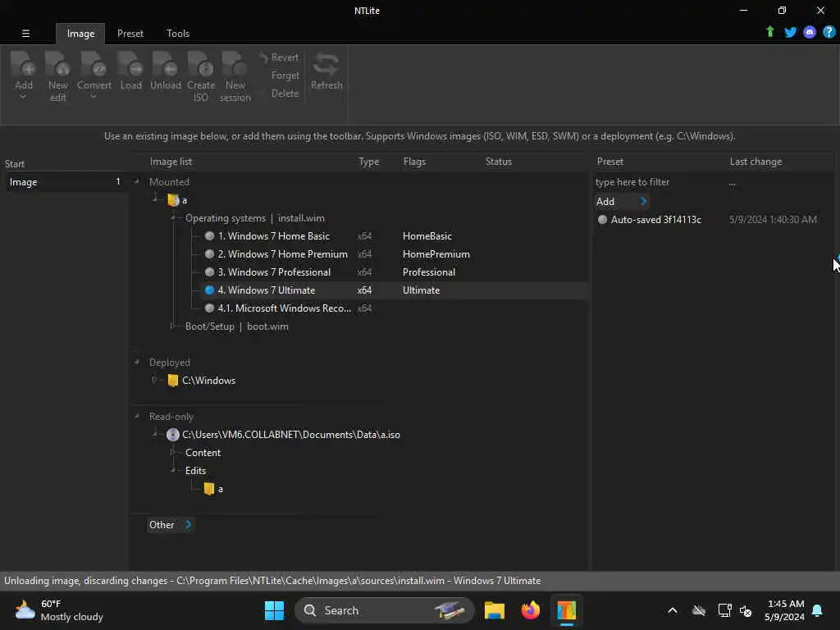Collapse the Edits node under a.iso

(174, 470)
